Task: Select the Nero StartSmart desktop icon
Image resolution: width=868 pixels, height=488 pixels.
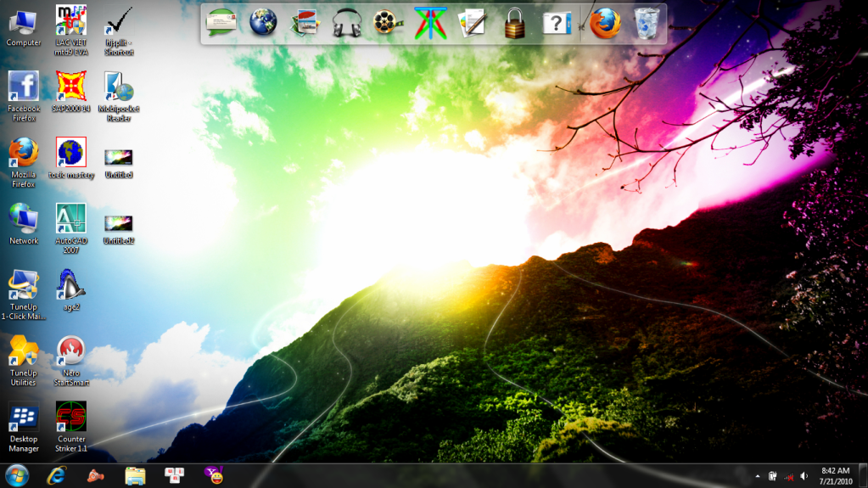Action: (x=70, y=351)
